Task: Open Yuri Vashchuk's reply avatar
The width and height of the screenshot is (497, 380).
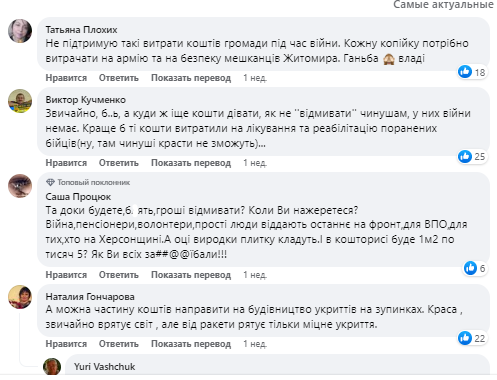Action: (x=52, y=367)
